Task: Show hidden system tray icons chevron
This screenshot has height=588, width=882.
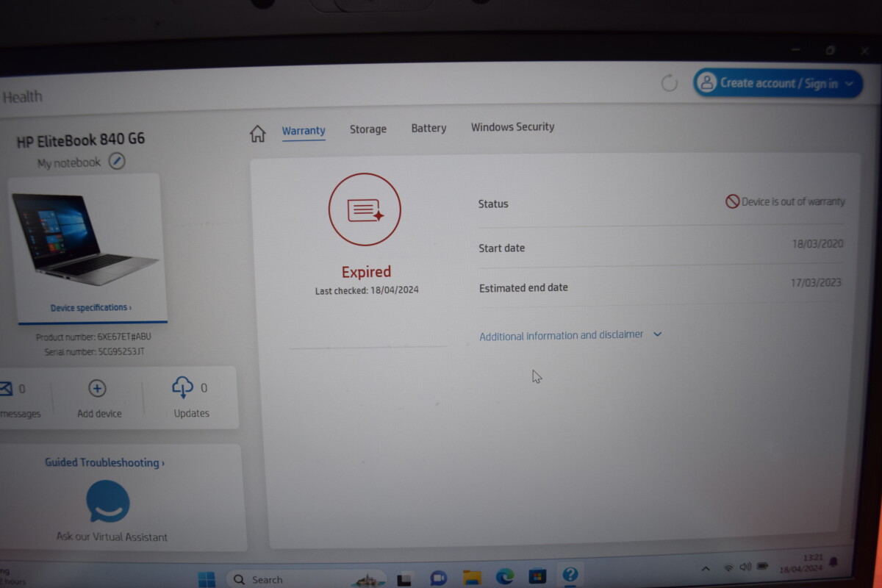Action: (x=706, y=568)
